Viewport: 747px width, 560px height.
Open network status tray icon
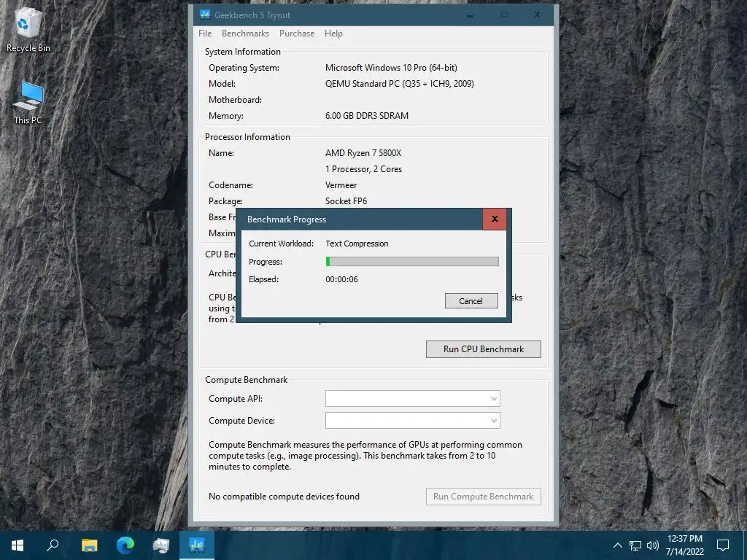(x=635, y=545)
